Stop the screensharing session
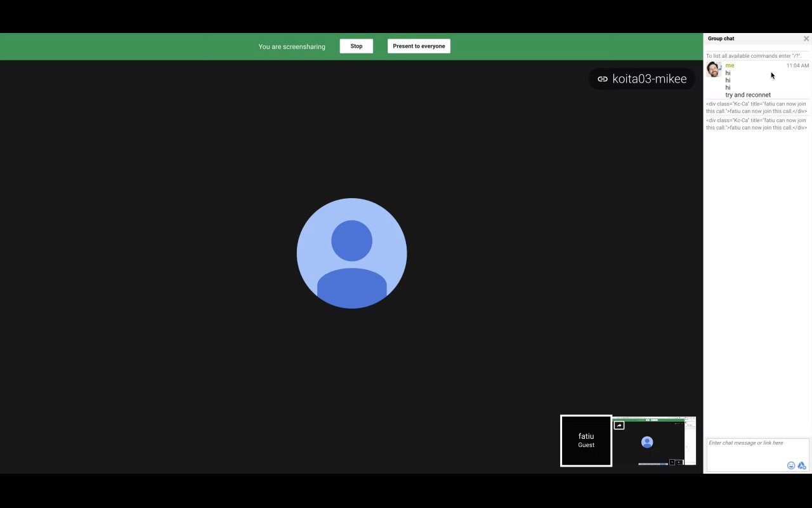This screenshot has height=508, width=812. [x=356, y=46]
